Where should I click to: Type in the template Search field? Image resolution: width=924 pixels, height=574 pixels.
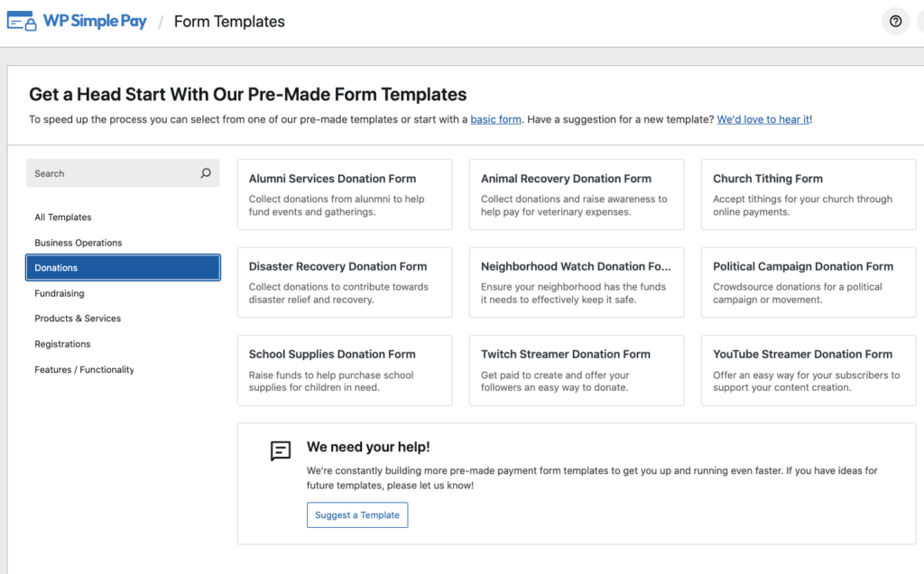click(113, 173)
